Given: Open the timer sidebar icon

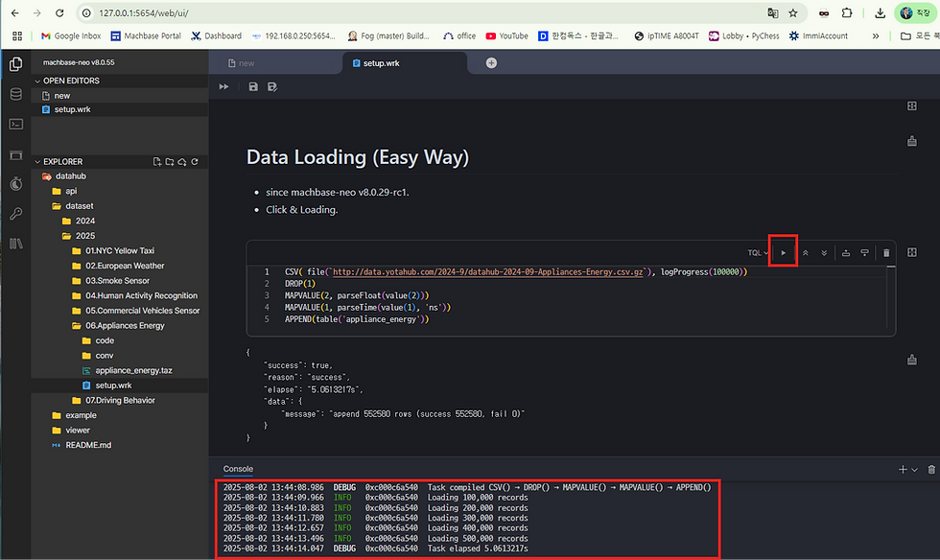Looking at the screenshot, I should 16,183.
